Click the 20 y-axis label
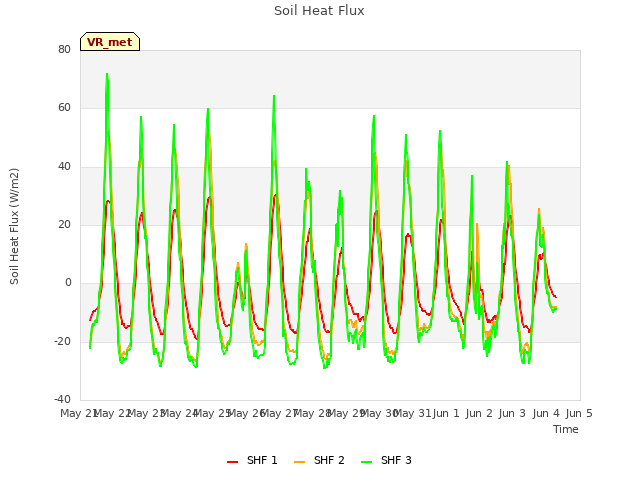This screenshot has height=480, width=640. pyautogui.click(x=64, y=224)
